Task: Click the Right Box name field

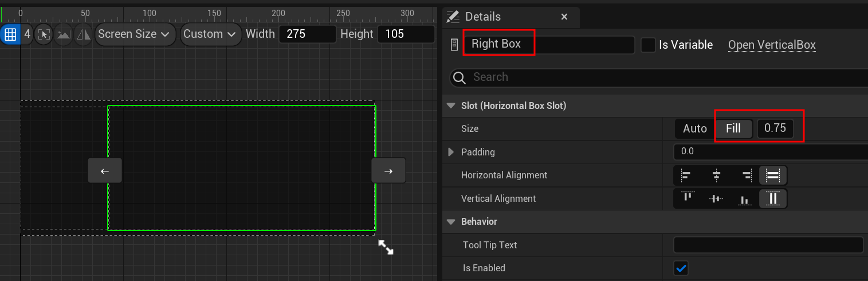Action: click(x=549, y=45)
